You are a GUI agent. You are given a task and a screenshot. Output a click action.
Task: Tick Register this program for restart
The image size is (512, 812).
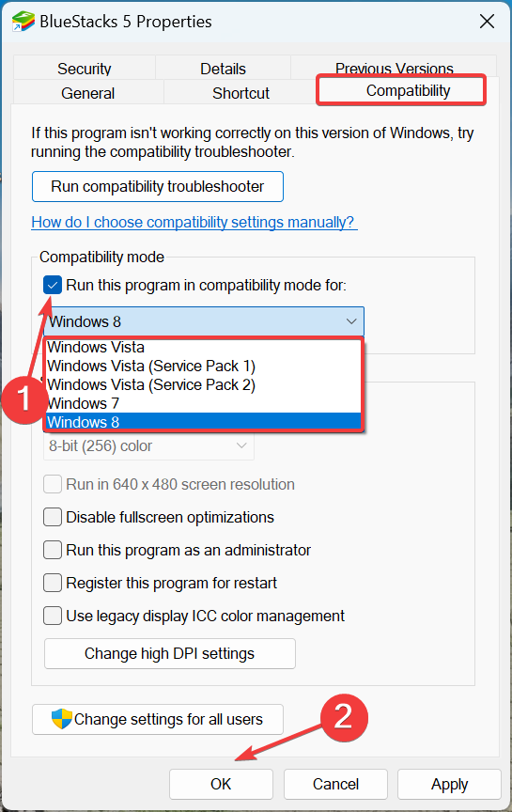coord(53,583)
